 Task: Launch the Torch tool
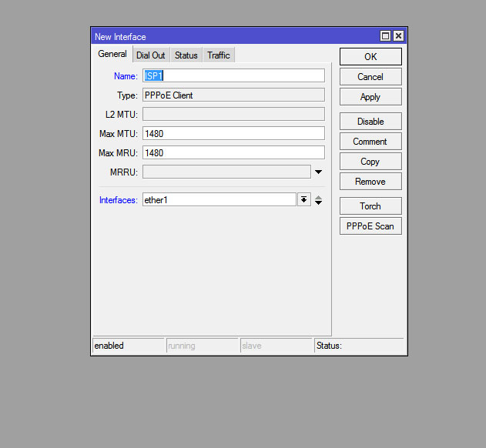370,206
